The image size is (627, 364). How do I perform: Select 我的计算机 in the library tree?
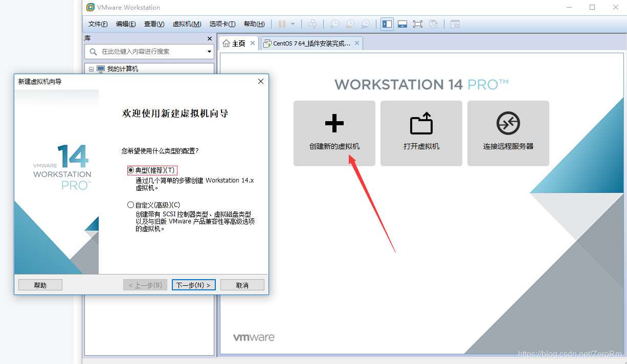pyautogui.click(x=122, y=69)
